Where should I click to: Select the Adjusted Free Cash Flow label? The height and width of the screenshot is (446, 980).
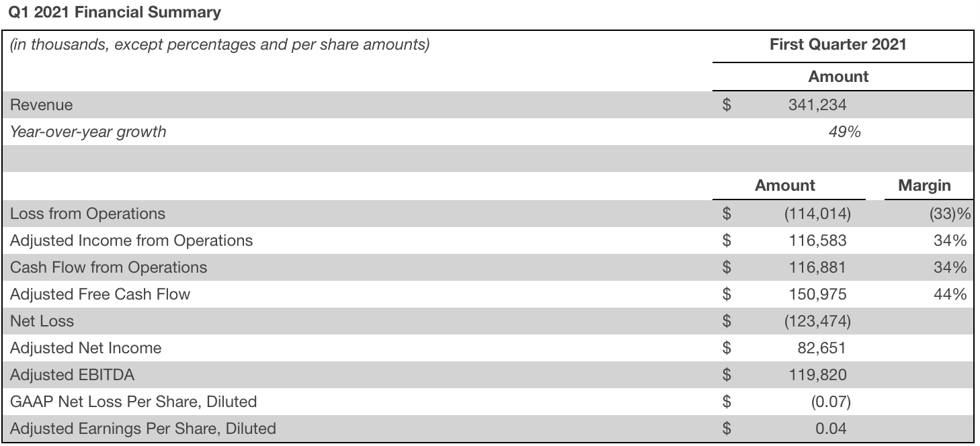[x=100, y=294]
